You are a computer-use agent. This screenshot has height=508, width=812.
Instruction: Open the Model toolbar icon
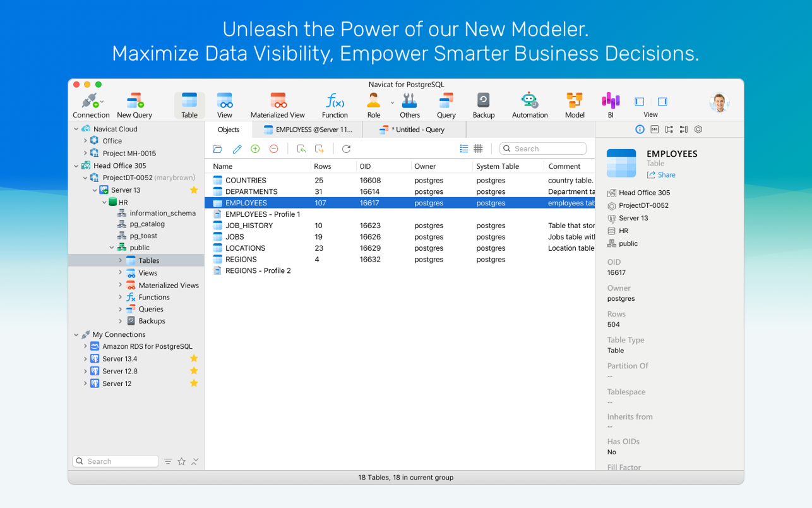point(575,106)
